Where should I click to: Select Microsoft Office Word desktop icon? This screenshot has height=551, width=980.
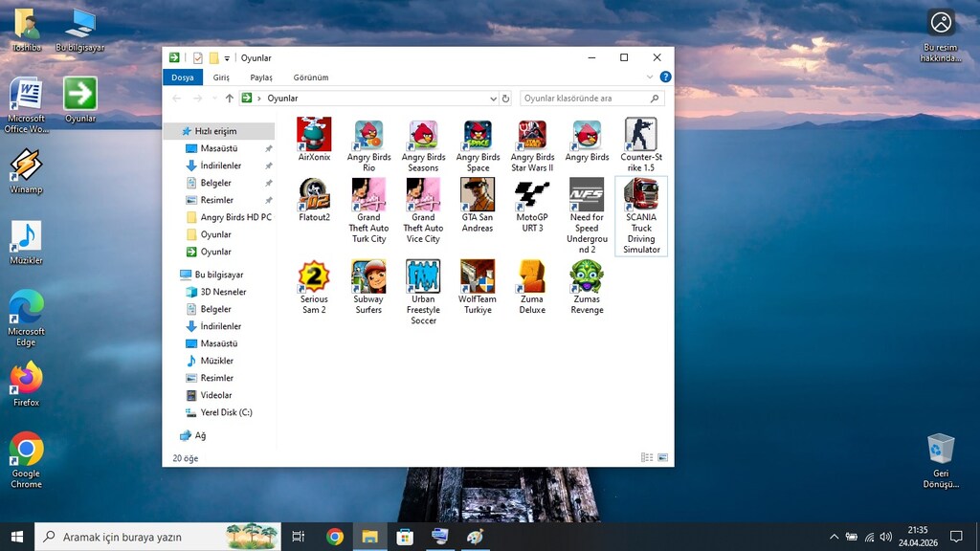pos(26,105)
